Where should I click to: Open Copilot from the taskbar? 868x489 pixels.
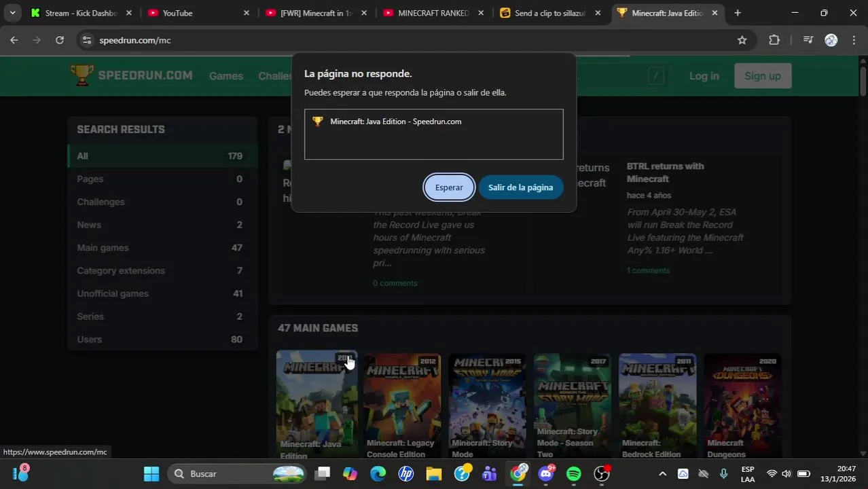(x=350, y=473)
